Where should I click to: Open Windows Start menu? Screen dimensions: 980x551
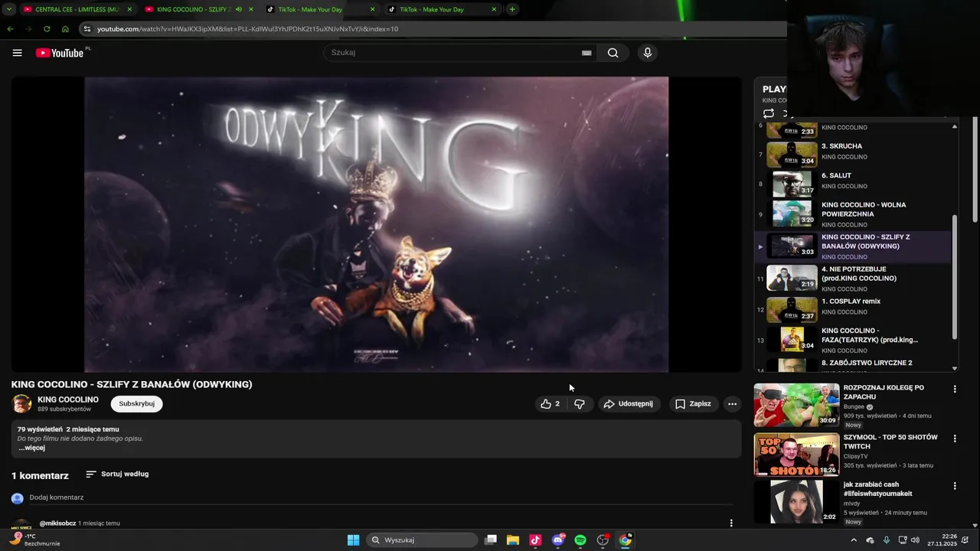[x=353, y=540]
